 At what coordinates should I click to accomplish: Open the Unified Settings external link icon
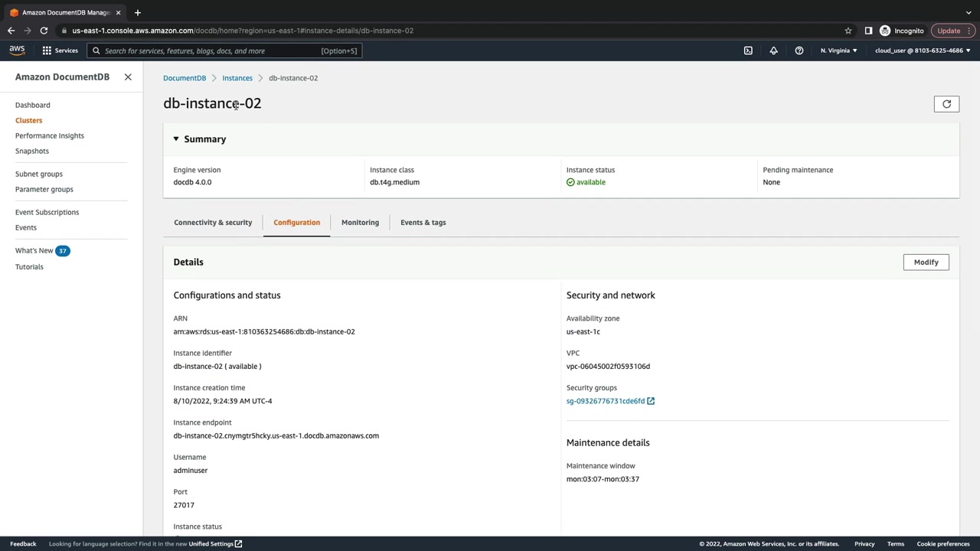[238, 544]
